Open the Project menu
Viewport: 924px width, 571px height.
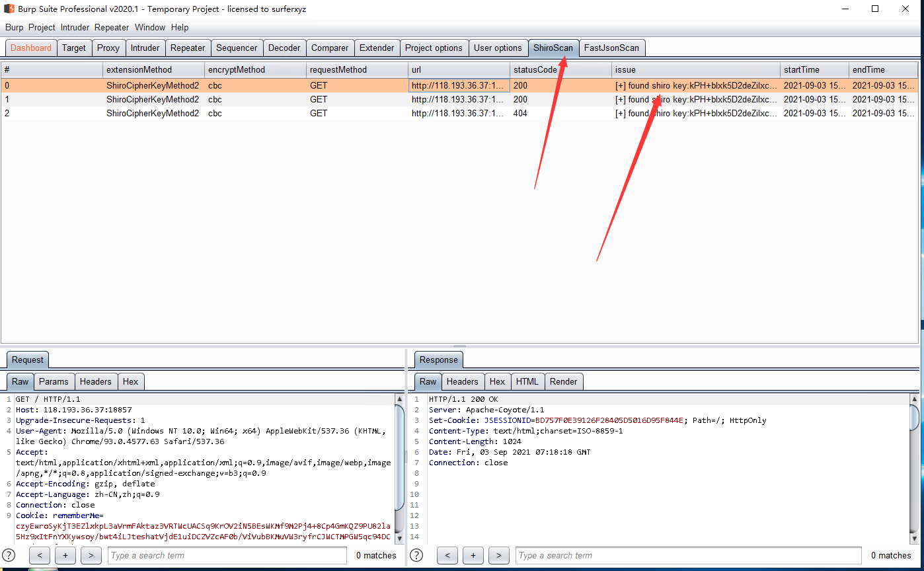coord(42,28)
